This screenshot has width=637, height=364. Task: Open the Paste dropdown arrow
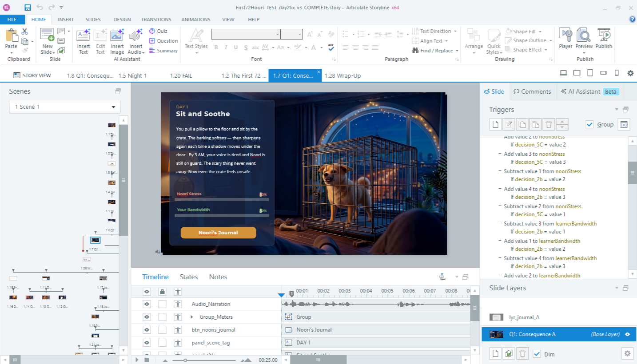[11, 52]
